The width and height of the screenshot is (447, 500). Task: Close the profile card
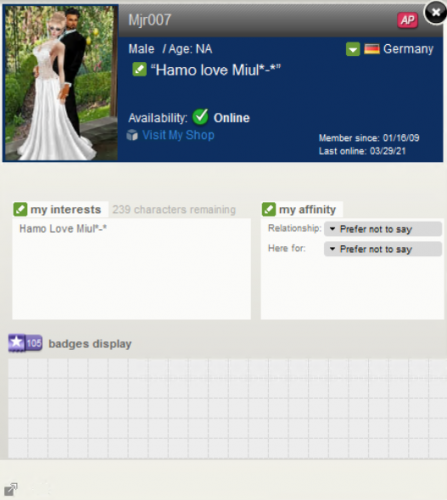pos(436,13)
